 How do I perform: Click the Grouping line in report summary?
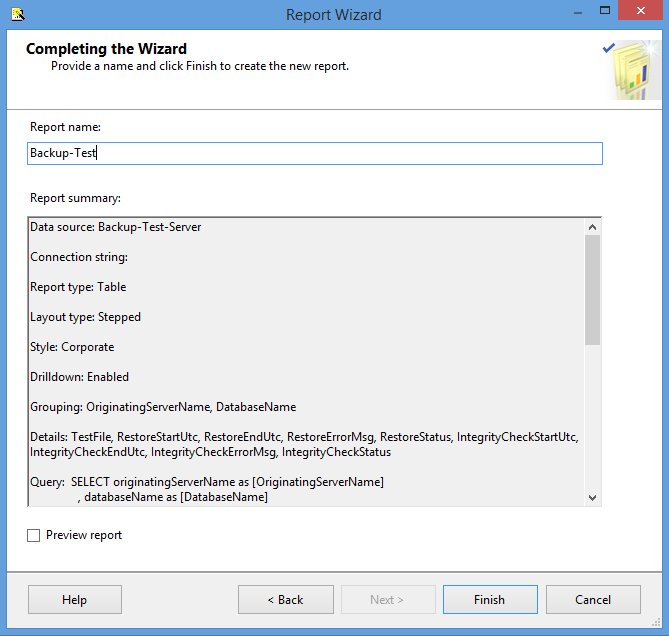pyautogui.click(x=163, y=407)
